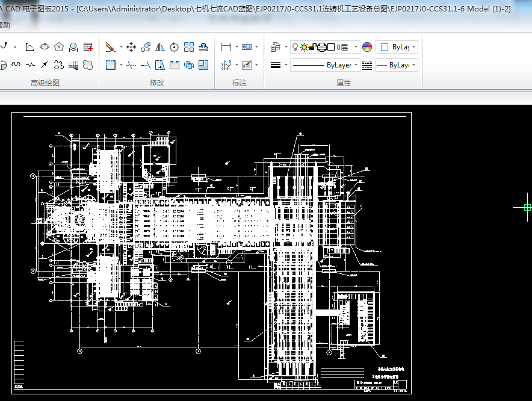Image resolution: width=532 pixels, height=401 pixels.
Task: Toggle layer lock padlock icon
Action: click(313, 47)
